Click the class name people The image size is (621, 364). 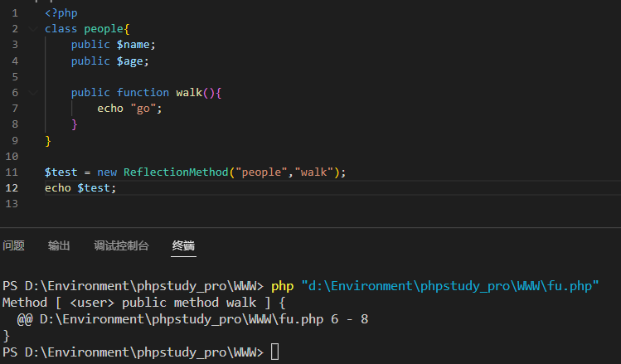[x=104, y=29]
